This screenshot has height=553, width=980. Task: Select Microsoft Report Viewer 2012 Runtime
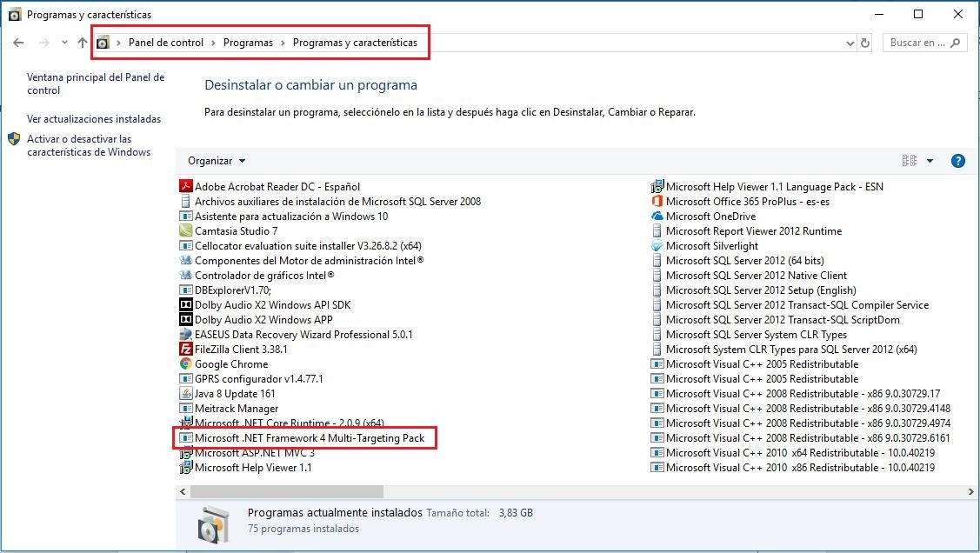click(x=746, y=231)
